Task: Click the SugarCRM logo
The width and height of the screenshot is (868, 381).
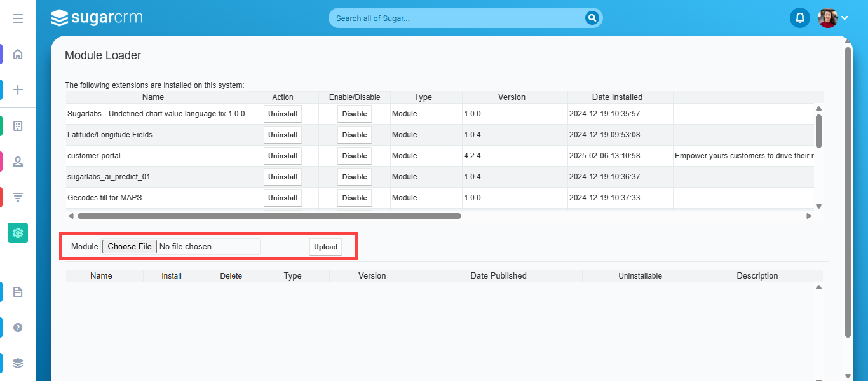Action: pos(97,18)
